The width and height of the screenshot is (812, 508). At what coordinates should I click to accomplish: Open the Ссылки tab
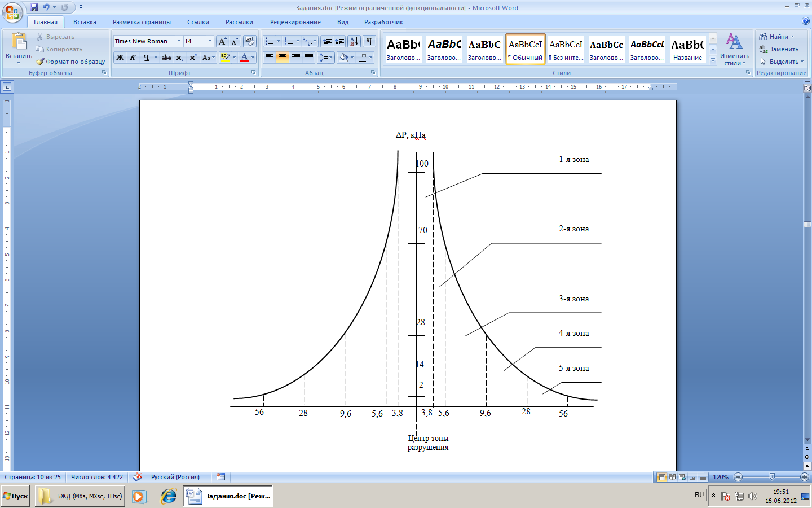pyautogui.click(x=198, y=22)
